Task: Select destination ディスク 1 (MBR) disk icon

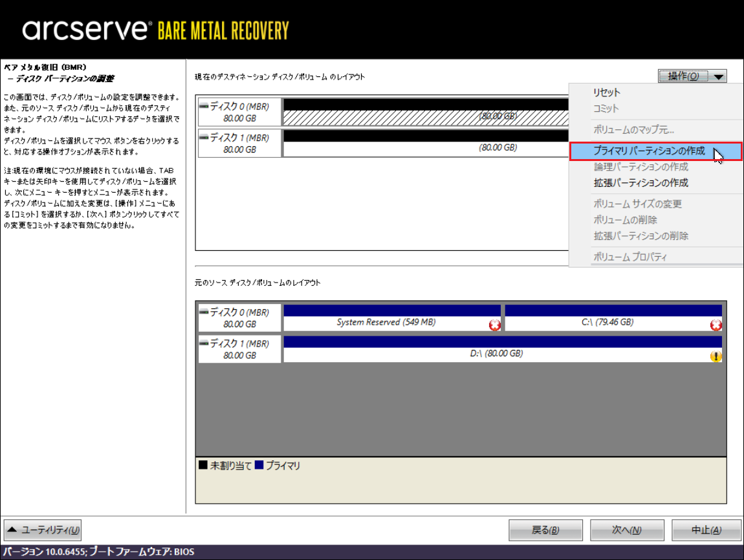Action: click(204, 137)
